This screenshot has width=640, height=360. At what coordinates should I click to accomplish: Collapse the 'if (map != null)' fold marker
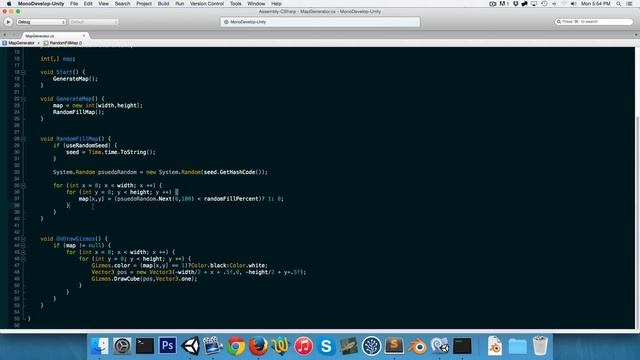click(23, 245)
